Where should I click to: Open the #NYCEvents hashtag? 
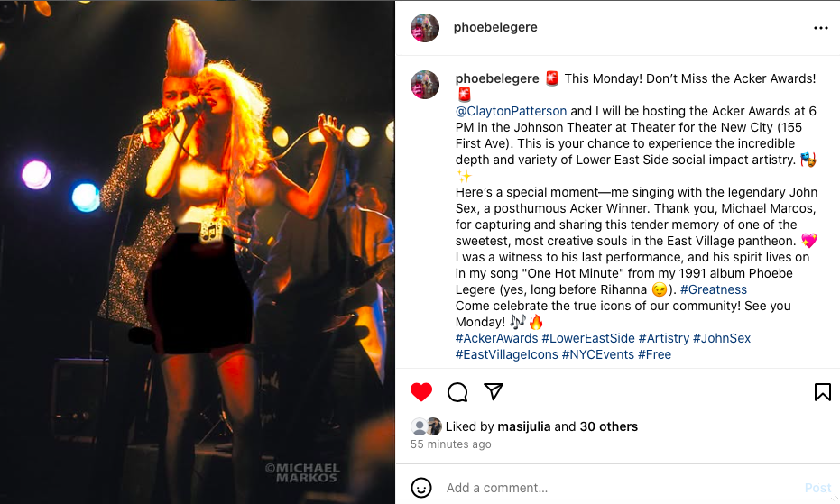coord(598,354)
